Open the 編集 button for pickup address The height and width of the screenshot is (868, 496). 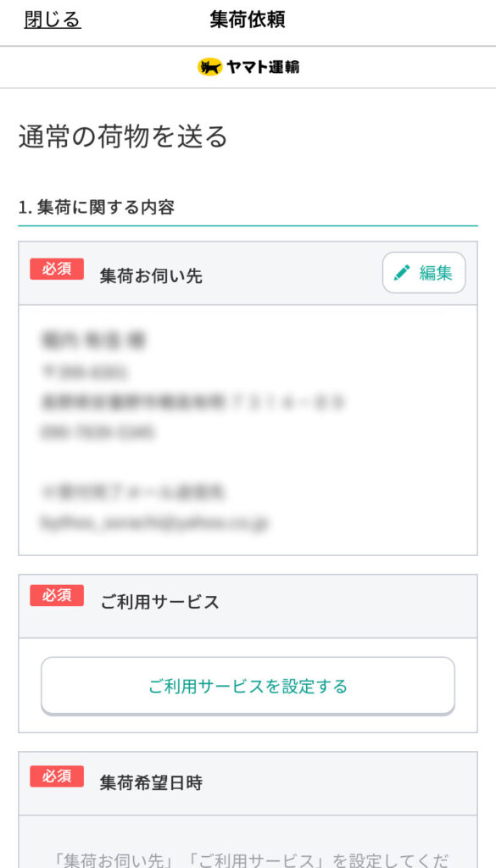tap(423, 272)
